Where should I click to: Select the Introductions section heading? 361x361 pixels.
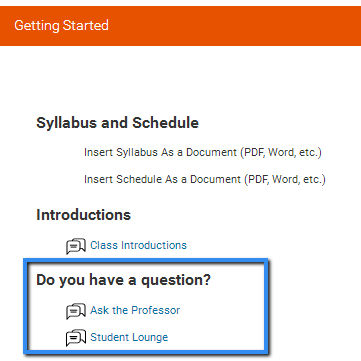(83, 215)
